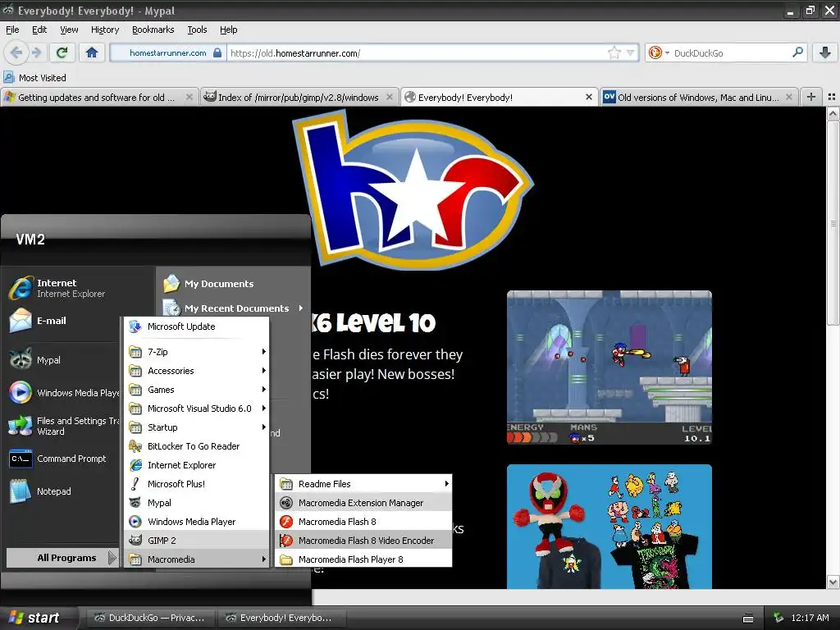Expand Microsoft Visual Studio 6.0 submenu
This screenshot has height=630, width=840.
pyautogui.click(x=197, y=409)
